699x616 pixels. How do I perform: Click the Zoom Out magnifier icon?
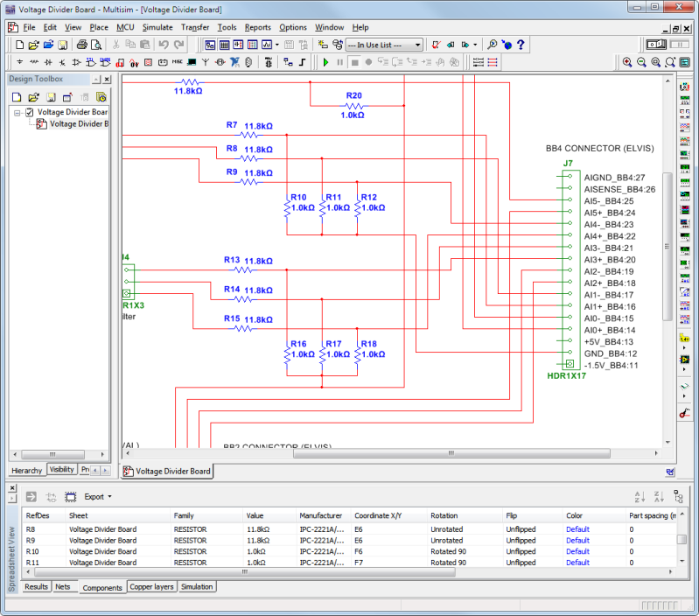point(641,62)
